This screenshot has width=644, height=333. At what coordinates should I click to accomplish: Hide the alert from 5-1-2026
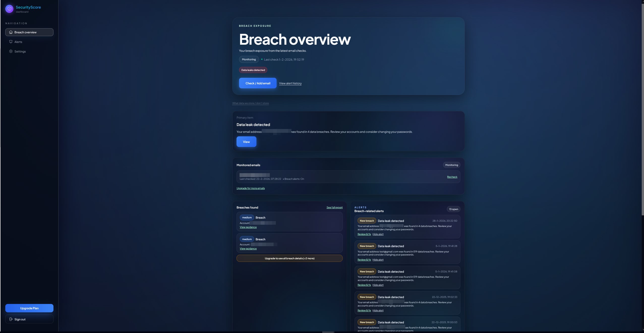(x=378, y=260)
